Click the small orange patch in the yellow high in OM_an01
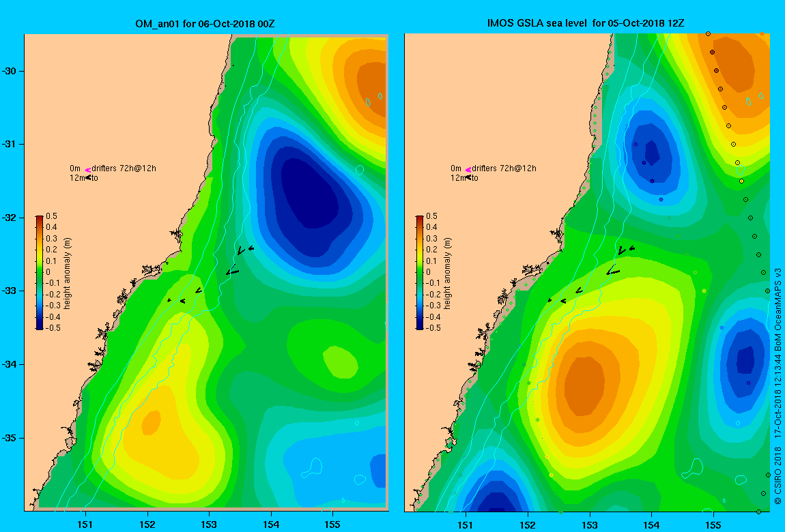Screen dimensions: 785x532 click(x=151, y=423)
